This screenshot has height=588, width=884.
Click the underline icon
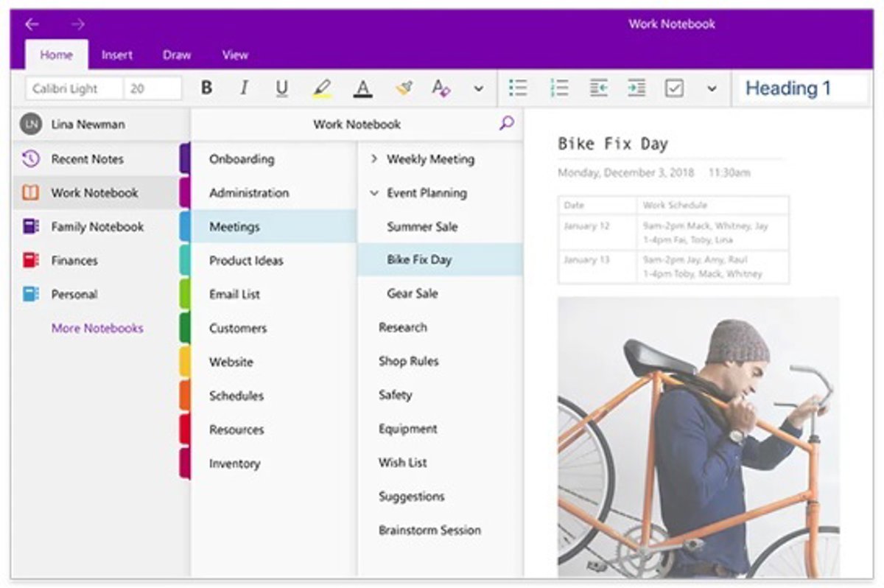(281, 88)
